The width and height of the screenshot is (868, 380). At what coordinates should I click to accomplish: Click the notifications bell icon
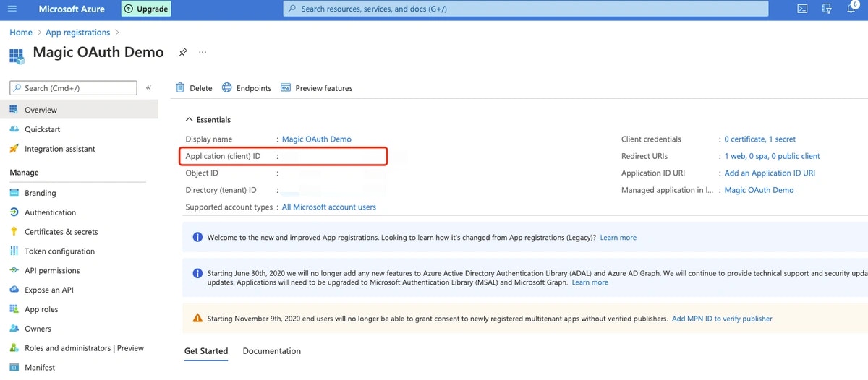coord(851,9)
